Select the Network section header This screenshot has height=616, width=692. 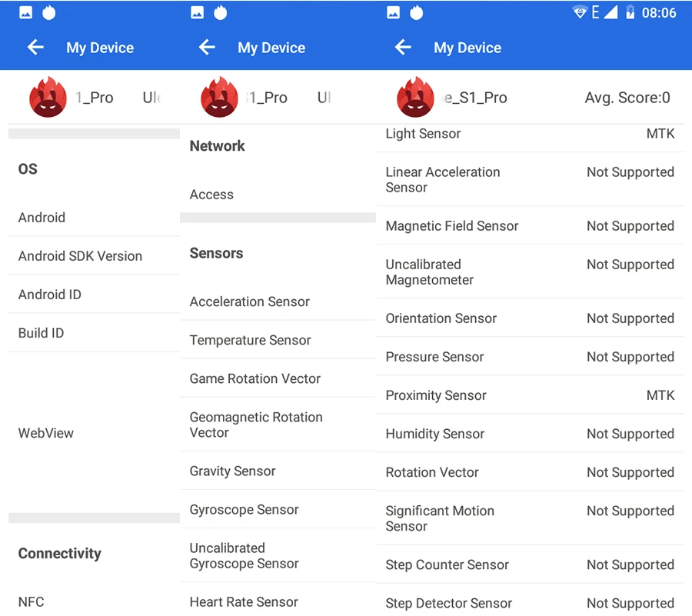point(217,146)
